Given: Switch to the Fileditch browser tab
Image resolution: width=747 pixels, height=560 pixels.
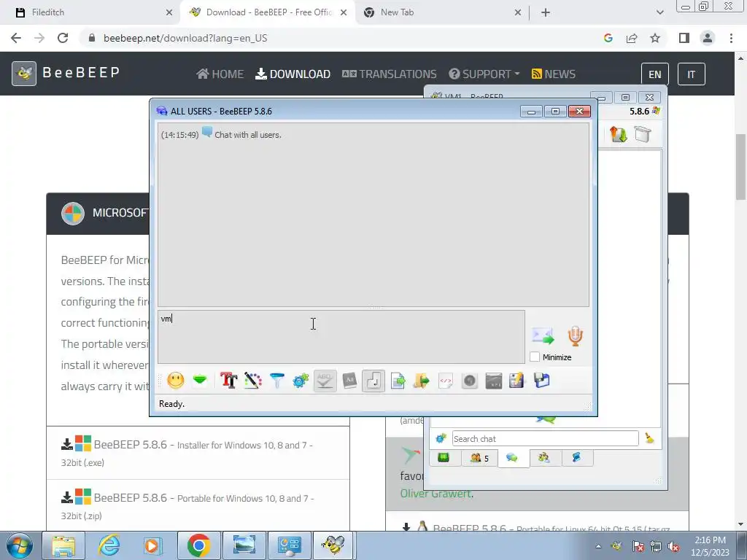Looking at the screenshot, I should 90,12.
